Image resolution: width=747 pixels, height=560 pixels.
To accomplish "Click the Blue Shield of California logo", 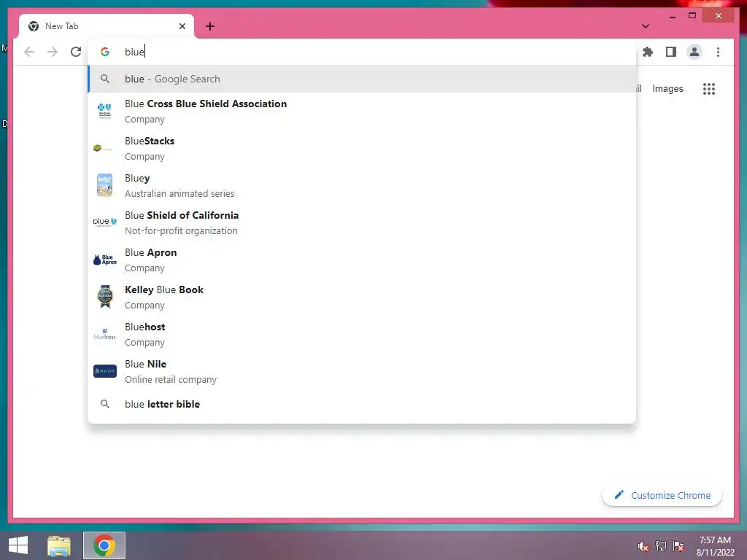I will [105, 222].
